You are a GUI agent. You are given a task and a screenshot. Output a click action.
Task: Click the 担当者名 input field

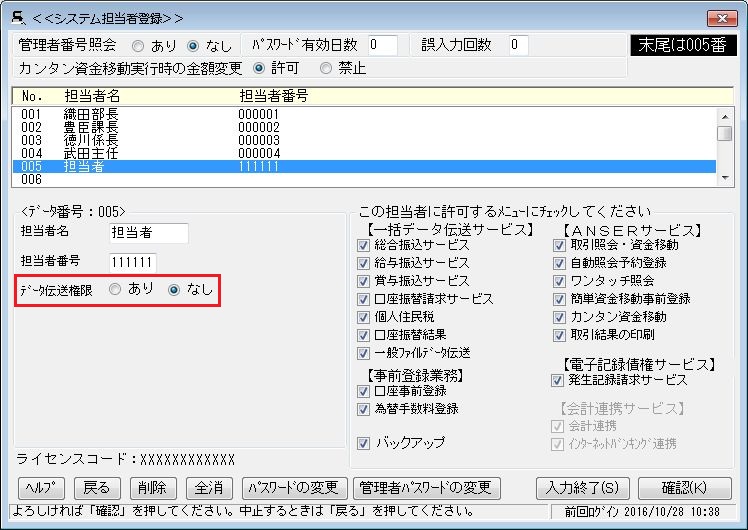click(148, 233)
